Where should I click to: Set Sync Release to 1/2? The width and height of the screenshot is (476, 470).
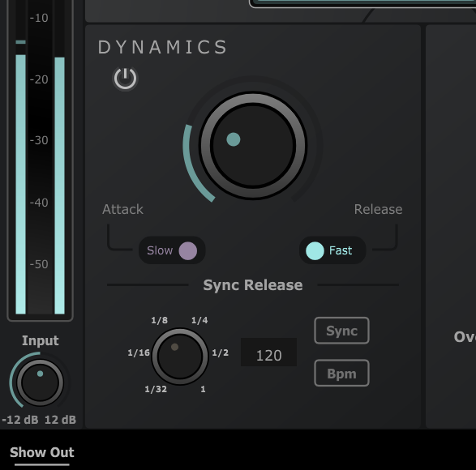[x=220, y=352]
